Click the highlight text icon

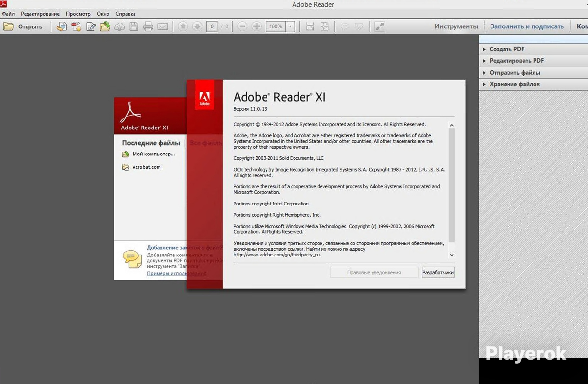click(x=359, y=26)
